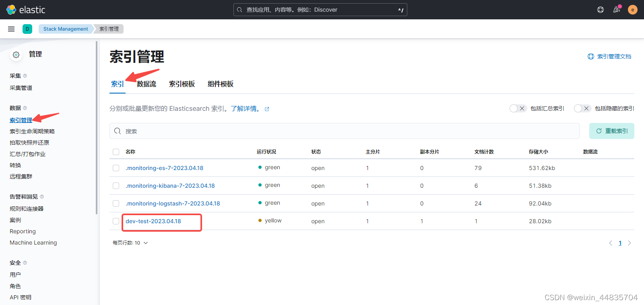Screen dimensions: 644x305
Task: Open index .monitoring-logstash-7-2023.04.18
Action: [173, 203]
